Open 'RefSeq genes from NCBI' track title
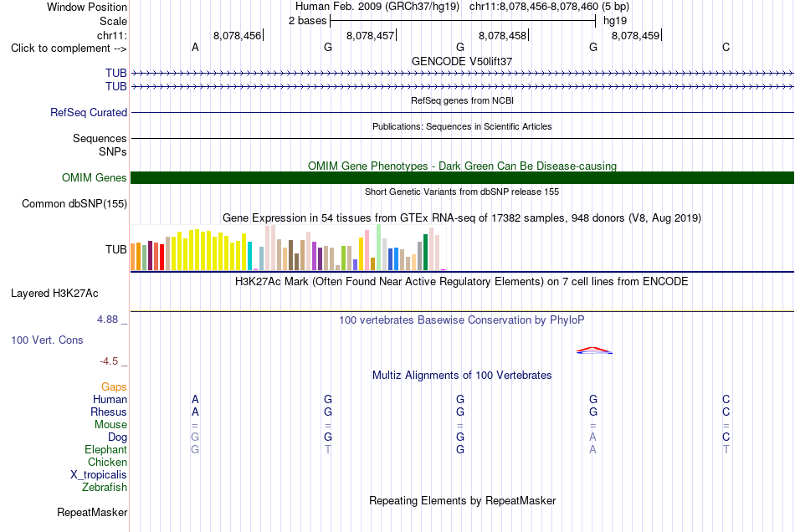 [x=462, y=100]
